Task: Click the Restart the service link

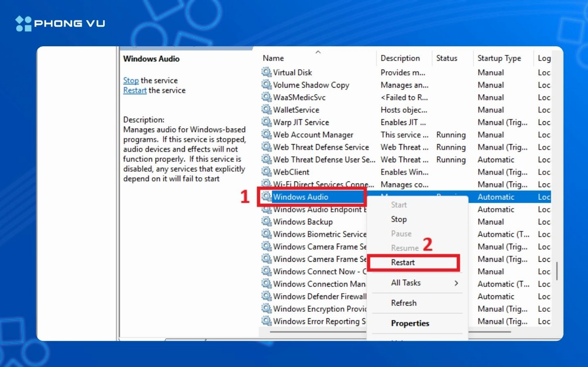Action: tap(135, 91)
